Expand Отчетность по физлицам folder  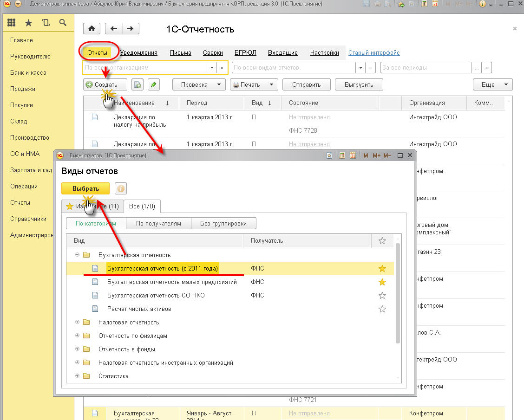(77, 336)
